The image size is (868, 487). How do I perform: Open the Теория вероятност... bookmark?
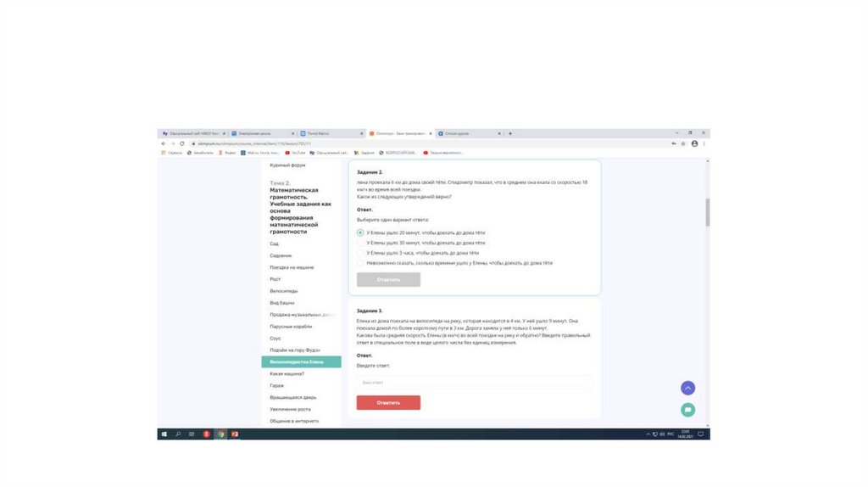pos(442,153)
